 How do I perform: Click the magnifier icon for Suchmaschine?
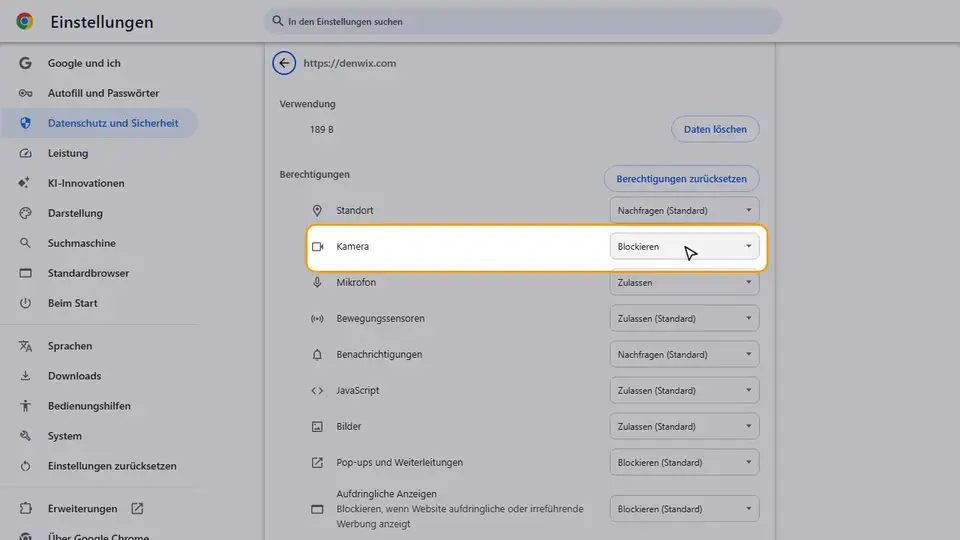pyautogui.click(x=25, y=243)
